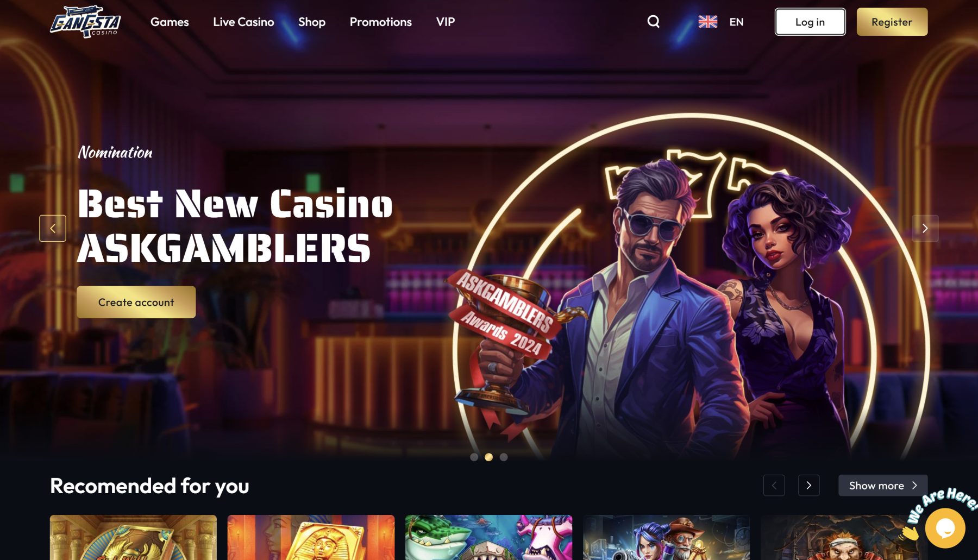Expand the EN language selector
Viewport: 978px width, 560px height.
pyautogui.click(x=736, y=22)
